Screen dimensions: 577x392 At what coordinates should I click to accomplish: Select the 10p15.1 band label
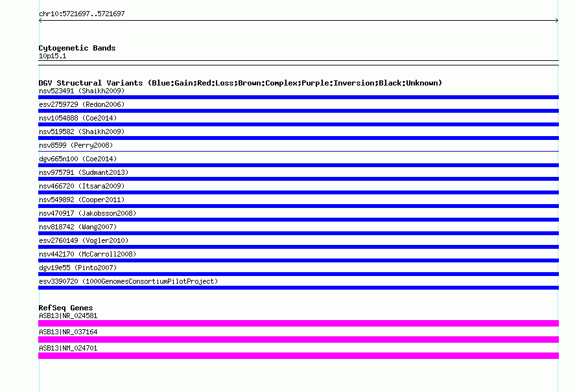[x=53, y=56]
